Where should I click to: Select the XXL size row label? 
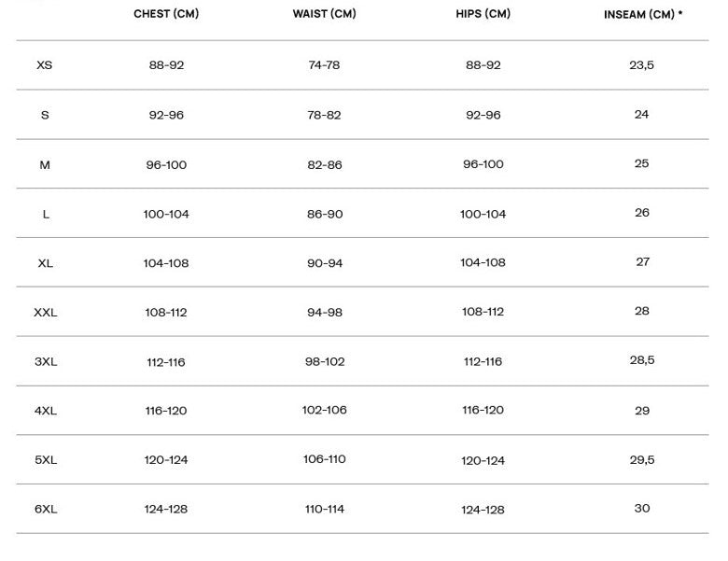pos(45,313)
